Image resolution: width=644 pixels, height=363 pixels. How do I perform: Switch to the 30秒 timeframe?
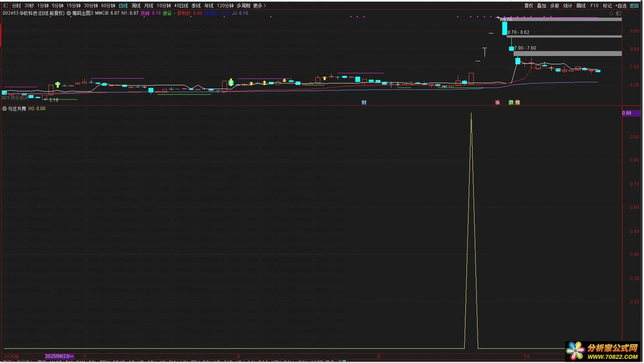pyautogui.click(x=29, y=6)
